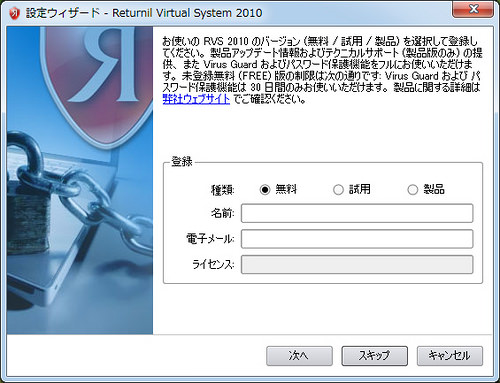500x383 pixels.
Task: Click the 名前: label text
Action: click(223, 213)
